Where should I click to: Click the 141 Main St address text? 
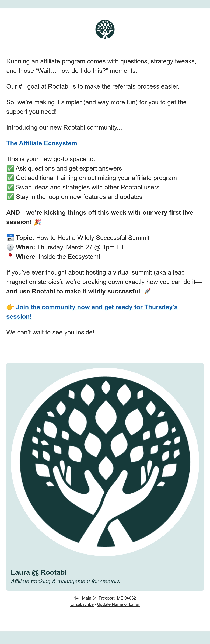click(105, 598)
